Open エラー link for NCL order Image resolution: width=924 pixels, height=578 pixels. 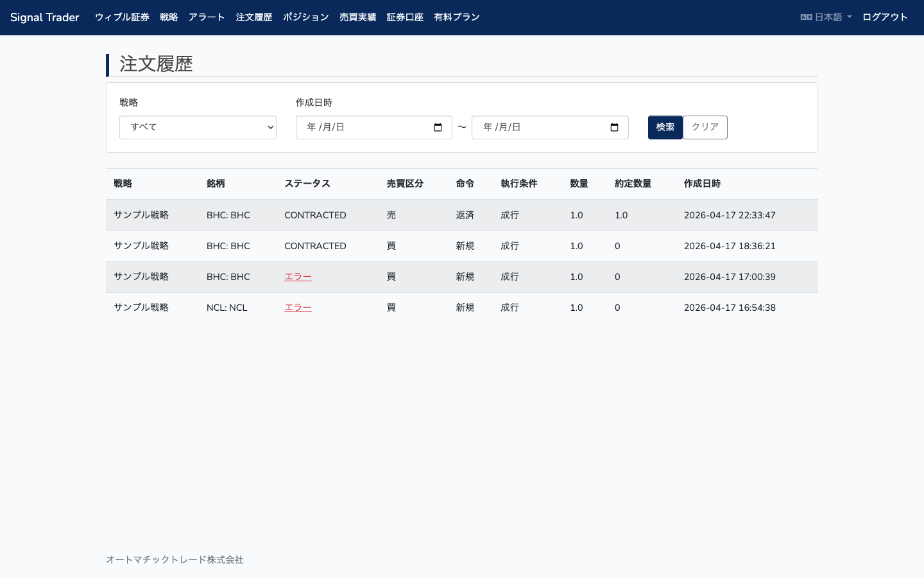298,308
